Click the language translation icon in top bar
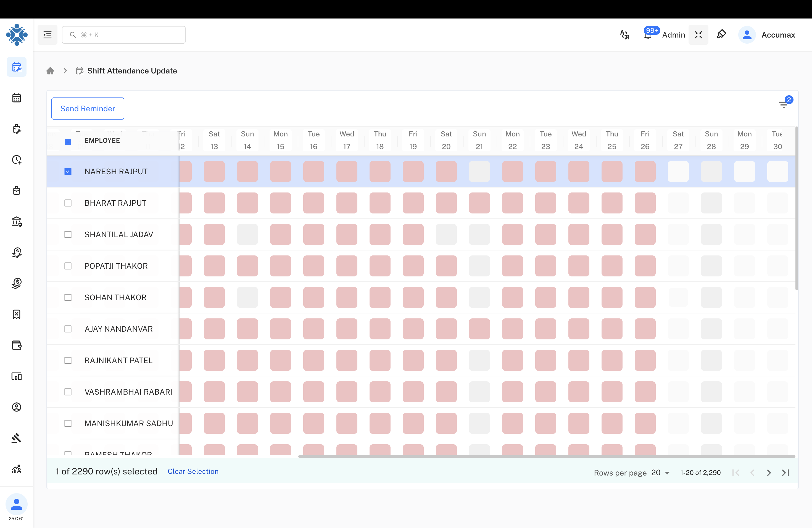812x528 pixels. (624, 35)
